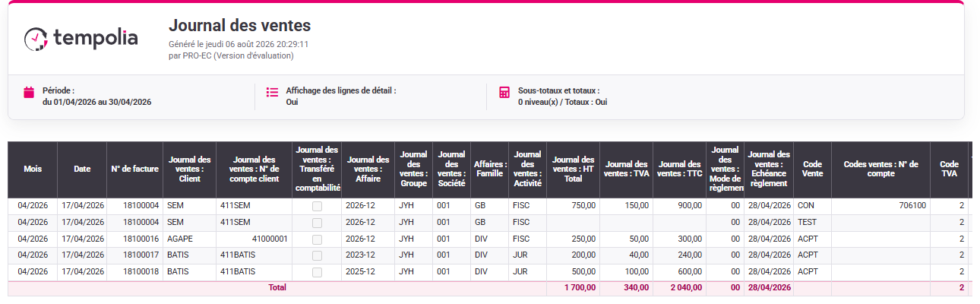Click the Code Vente column header
The height and width of the screenshot is (304, 980).
[812, 169]
